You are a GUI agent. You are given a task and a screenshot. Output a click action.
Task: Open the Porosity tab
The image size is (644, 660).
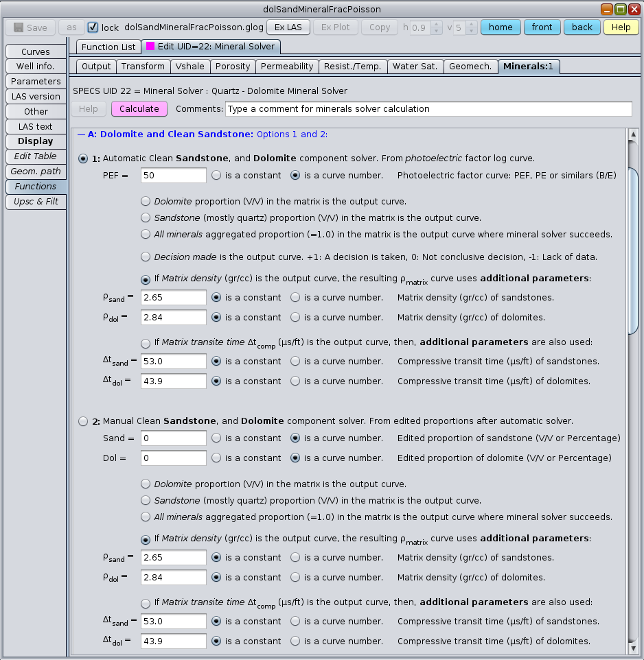pyautogui.click(x=233, y=67)
